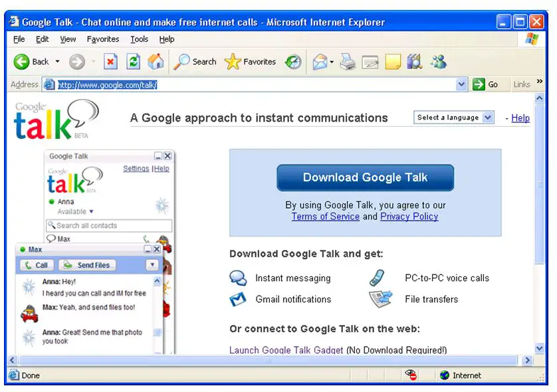The height and width of the screenshot is (392, 557).
Task: Open the Privacy Policy link
Action: pos(409,217)
